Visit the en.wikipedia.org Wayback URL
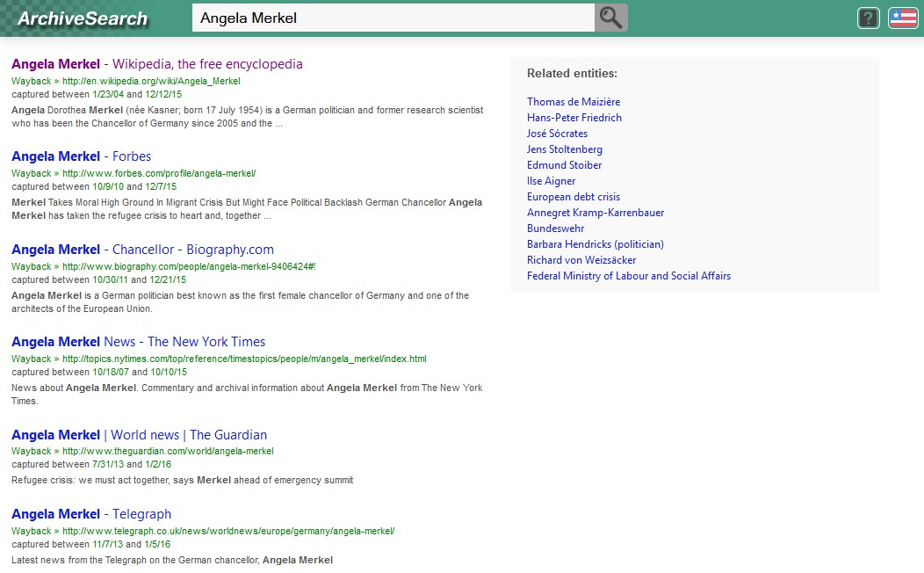Screen dimensions: 924x573 pos(151,82)
